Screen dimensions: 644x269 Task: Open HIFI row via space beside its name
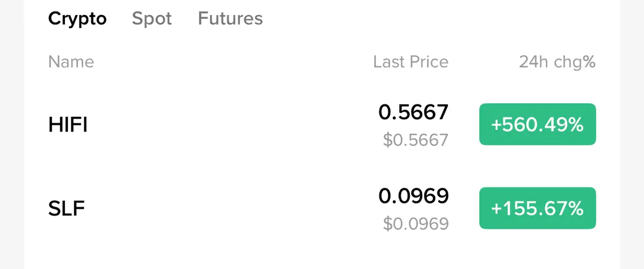coord(230,125)
